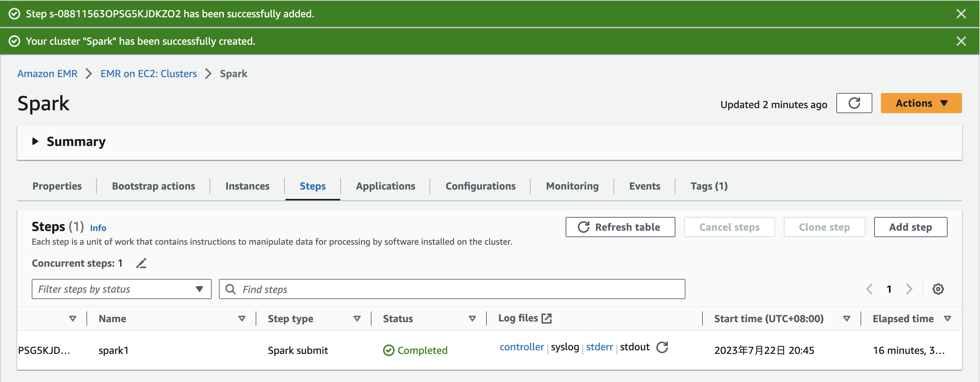Sort by the Step type column arrow
The height and width of the screenshot is (382, 980).
click(357, 319)
